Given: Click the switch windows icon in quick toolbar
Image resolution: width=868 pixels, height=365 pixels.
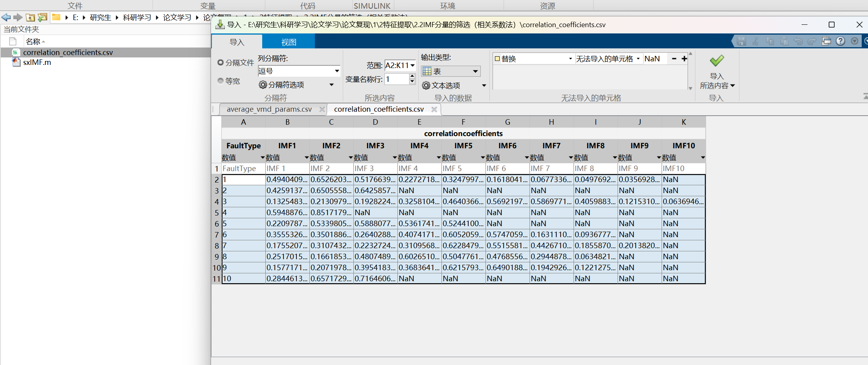Looking at the screenshot, I should 826,41.
